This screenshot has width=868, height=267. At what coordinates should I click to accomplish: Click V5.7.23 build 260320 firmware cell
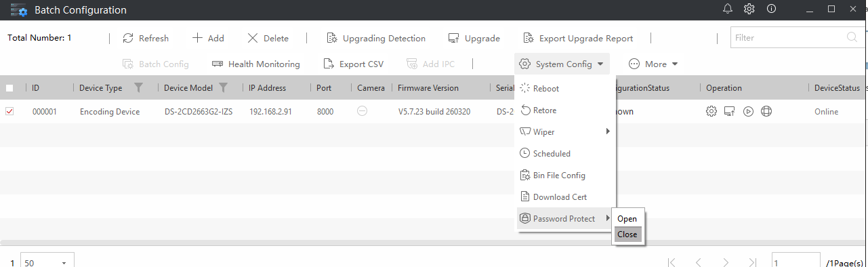(434, 112)
